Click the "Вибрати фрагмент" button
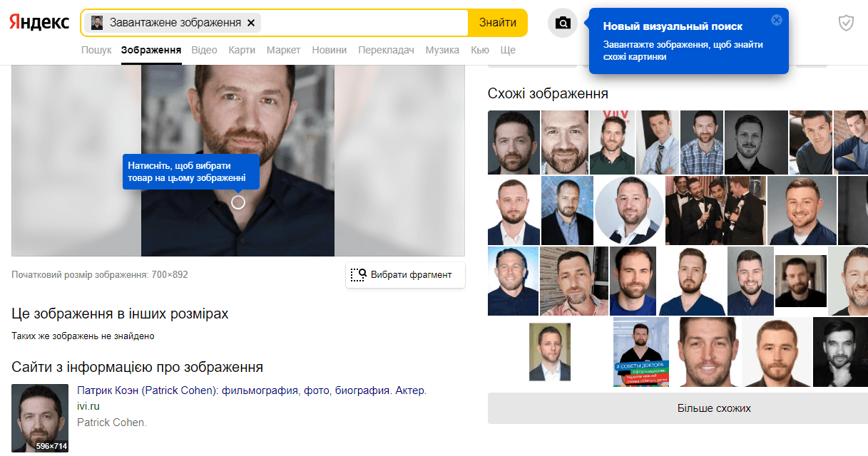Image resolution: width=868 pixels, height=456 pixels. pyautogui.click(x=405, y=275)
